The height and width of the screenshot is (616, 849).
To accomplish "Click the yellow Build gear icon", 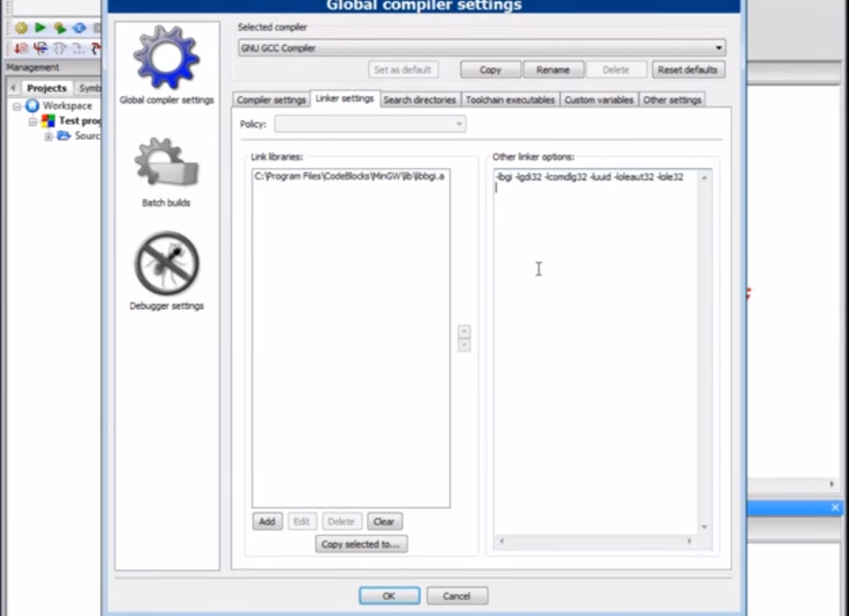I will (x=21, y=28).
